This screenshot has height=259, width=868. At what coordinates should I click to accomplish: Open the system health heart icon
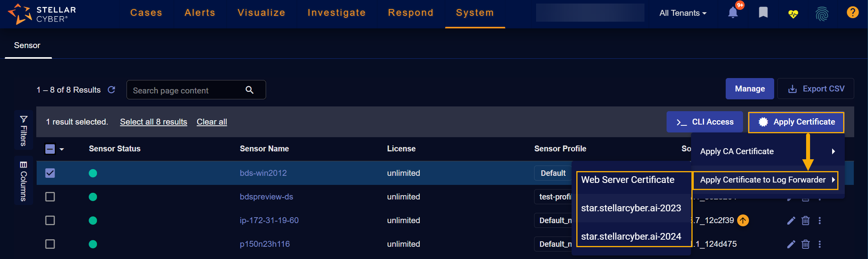(x=793, y=14)
